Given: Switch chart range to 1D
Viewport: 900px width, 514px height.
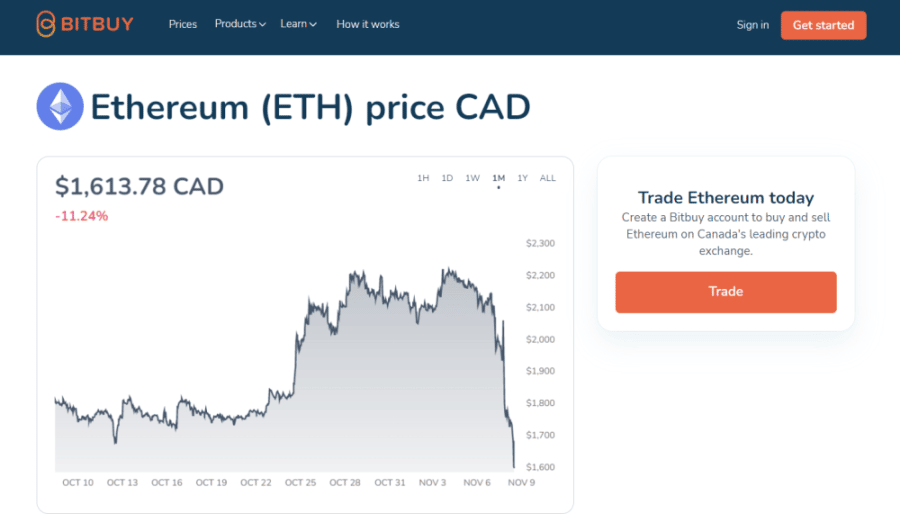Looking at the screenshot, I should coord(447,178).
